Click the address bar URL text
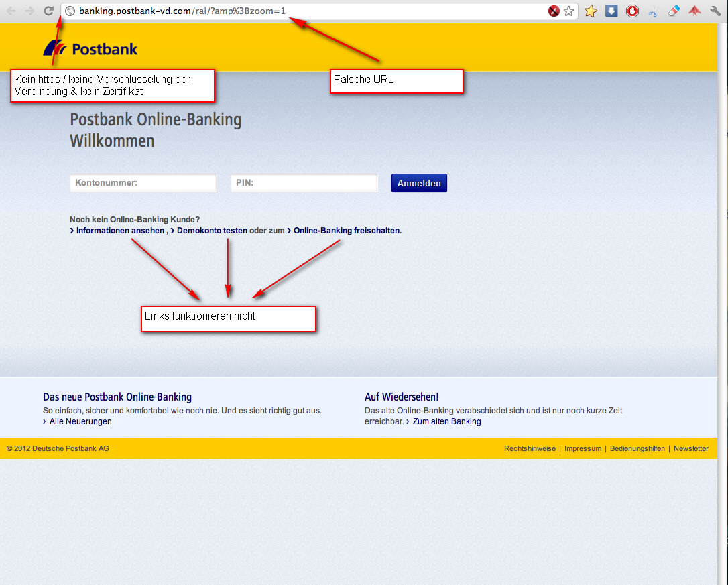 pos(182,11)
